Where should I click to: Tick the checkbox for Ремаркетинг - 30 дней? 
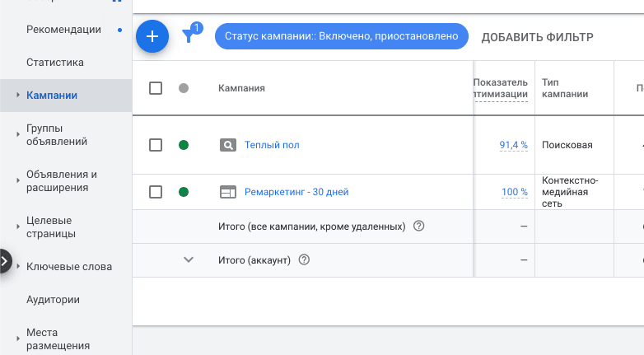pyautogui.click(x=156, y=192)
